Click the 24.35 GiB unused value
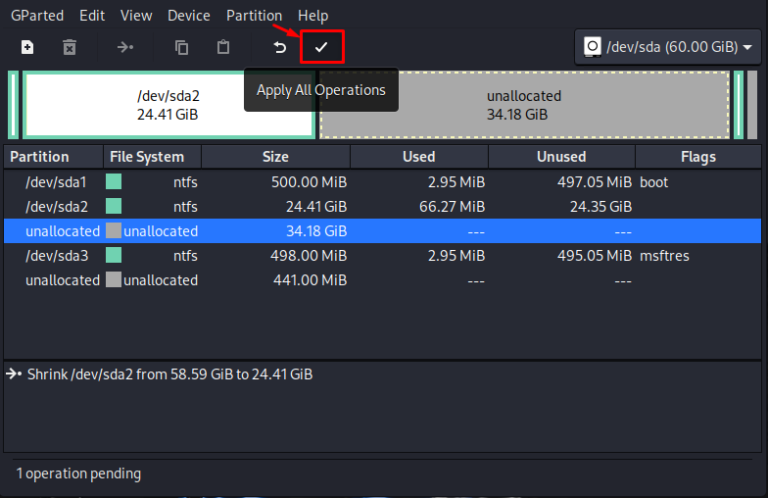This screenshot has width=768, height=498. coord(601,207)
